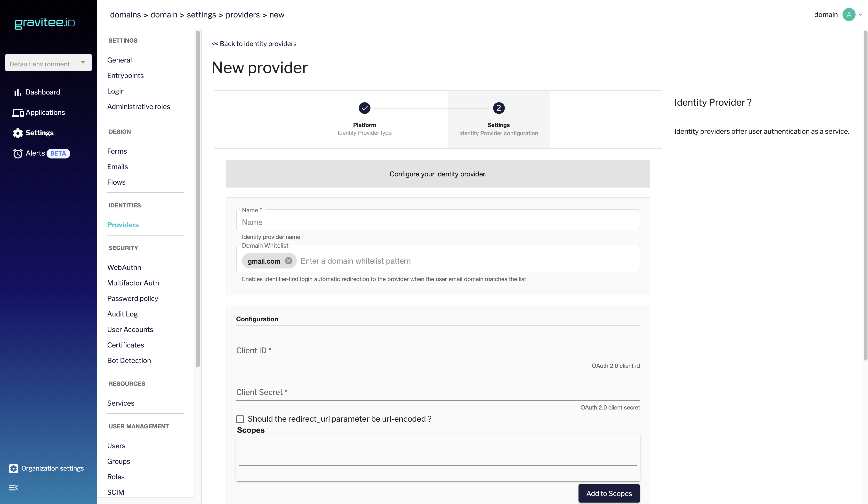This screenshot has height=504, width=868.
Task: Click the Client ID field
Action: pyautogui.click(x=437, y=350)
